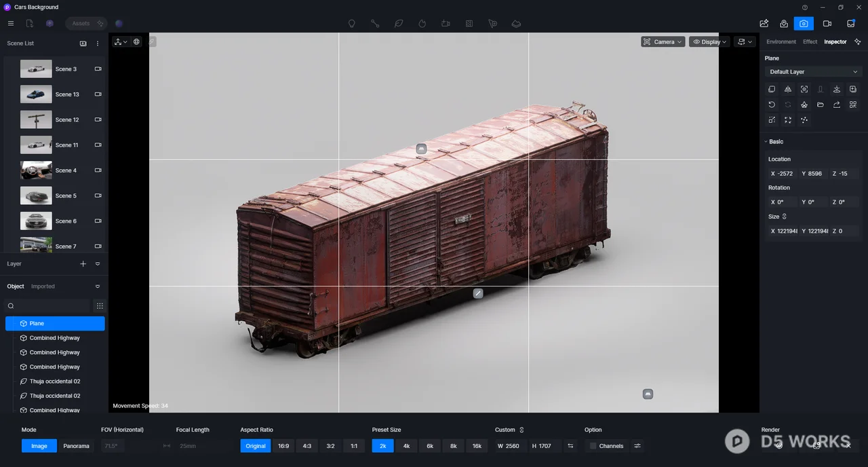Choose the 16k preset size
The height and width of the screenshot is (467, 868).
click(x=477, y=446)
